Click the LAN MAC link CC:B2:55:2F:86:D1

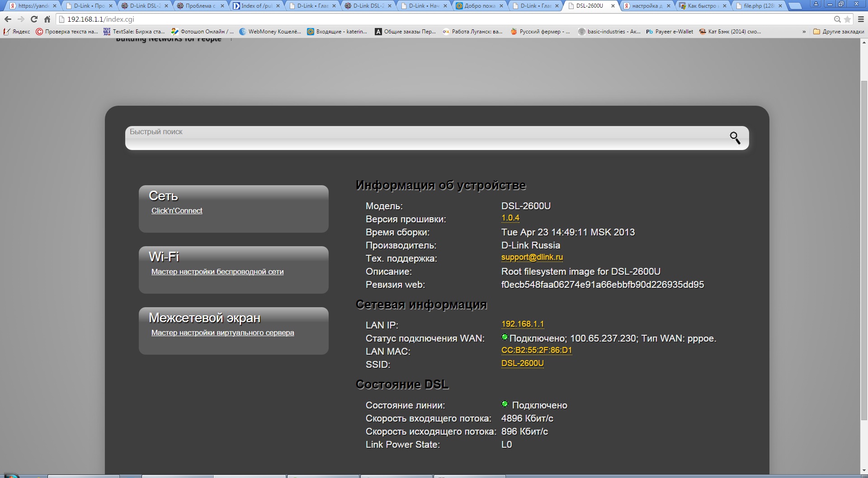[x=537, y=350]
